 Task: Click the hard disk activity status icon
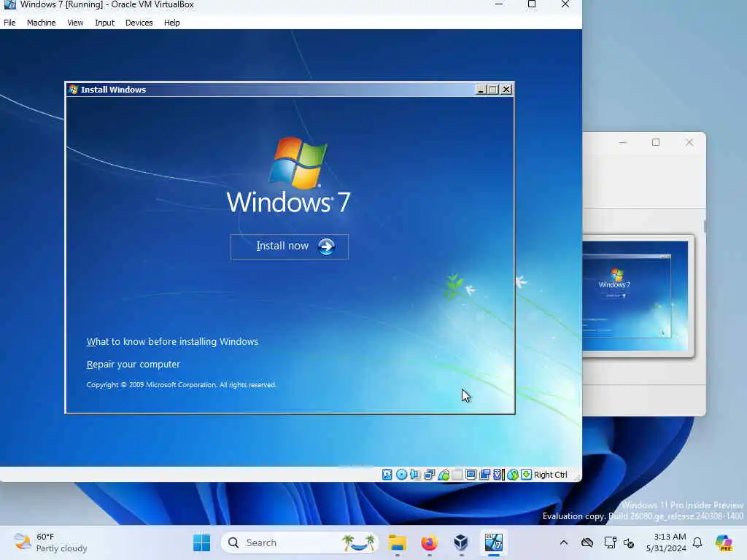click(387, 474)
